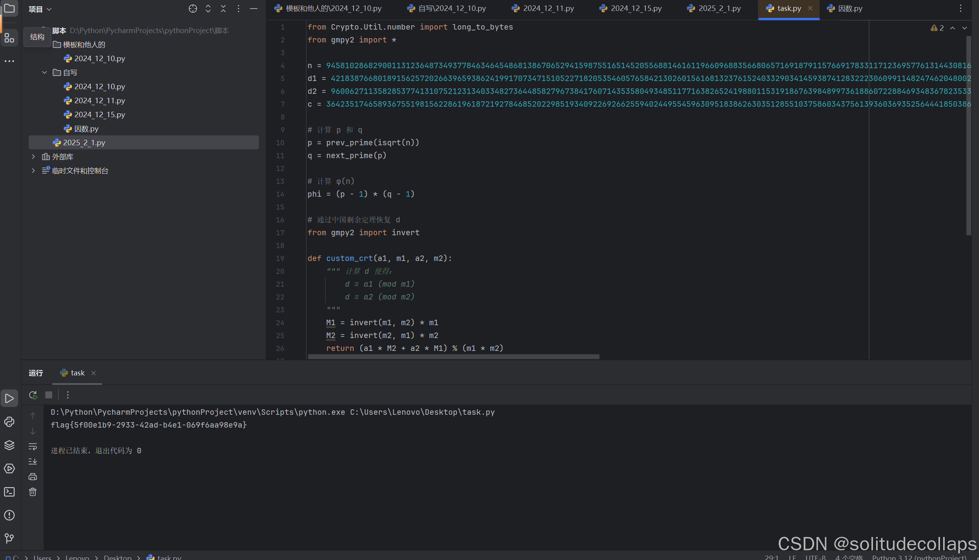Switch to the 因数.py editor tab

coord(850,8)
